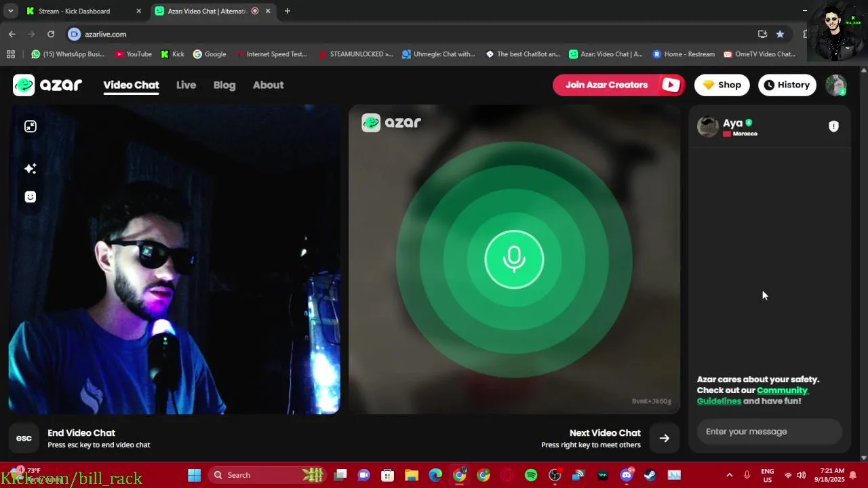Open Opera browser from taskbar

(x=507, y=475)
